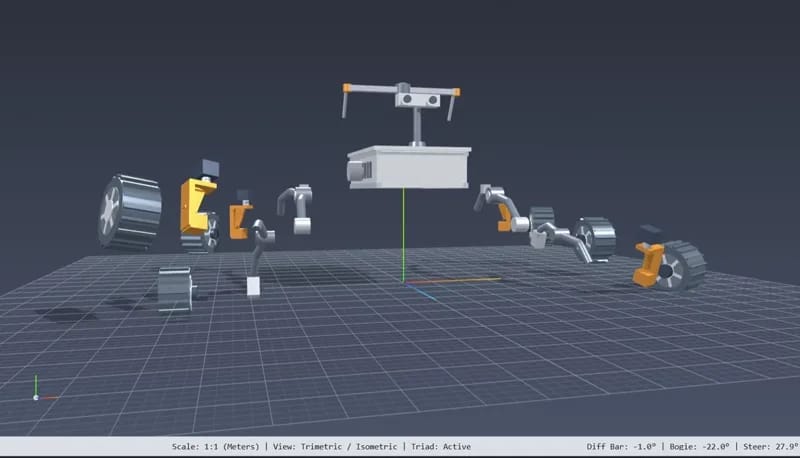Select the wheel right of the bent rocker link
The height and width of the screenshot is (458, 800).
coord(595,239)
